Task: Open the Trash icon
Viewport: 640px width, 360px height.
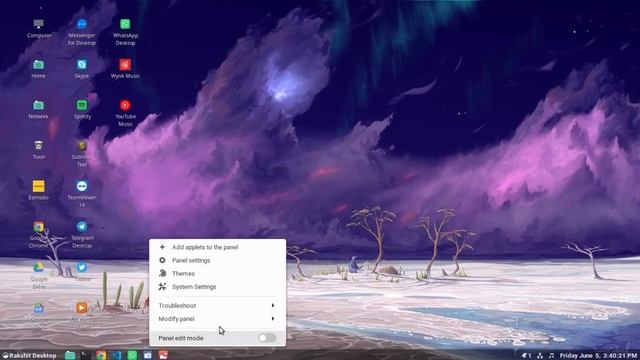Action: pyautogui.click(x=38, y=146)
